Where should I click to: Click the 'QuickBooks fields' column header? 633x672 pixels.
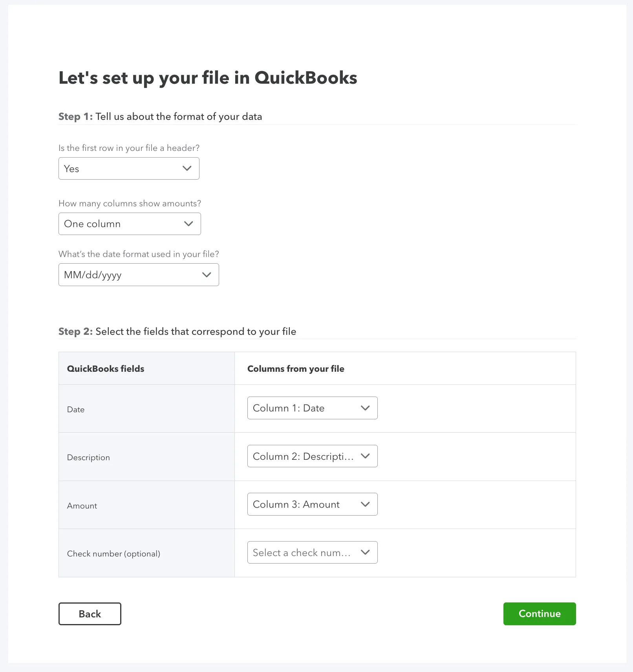pyautogui.click(x=106, y=369)
